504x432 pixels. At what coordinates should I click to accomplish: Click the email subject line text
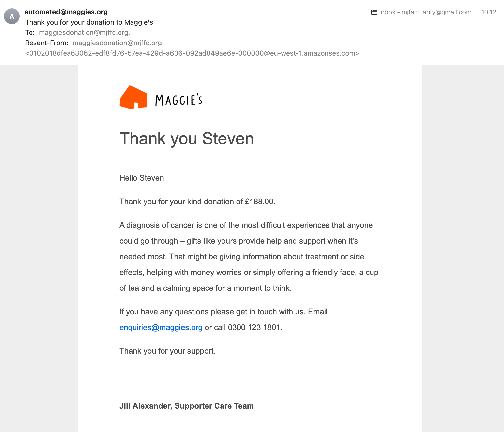[x=89, y=22]
